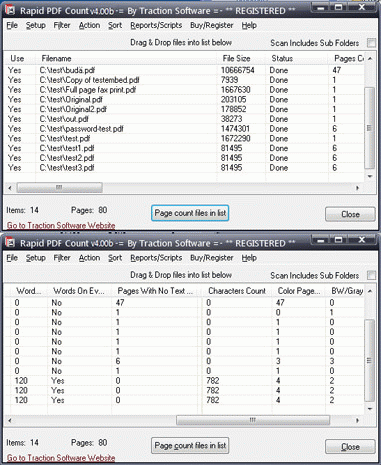Screen dimensions: 381x465
Task: Open the Action menu in lower window
Action: 89,258
